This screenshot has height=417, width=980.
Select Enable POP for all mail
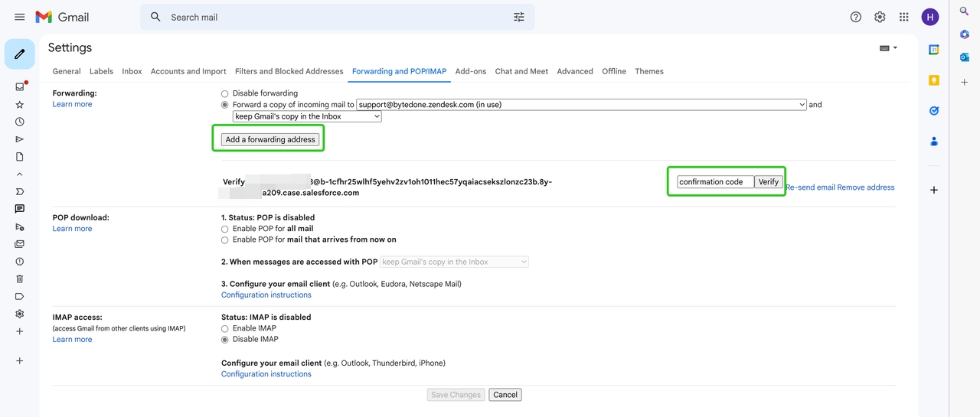point(224,229)
